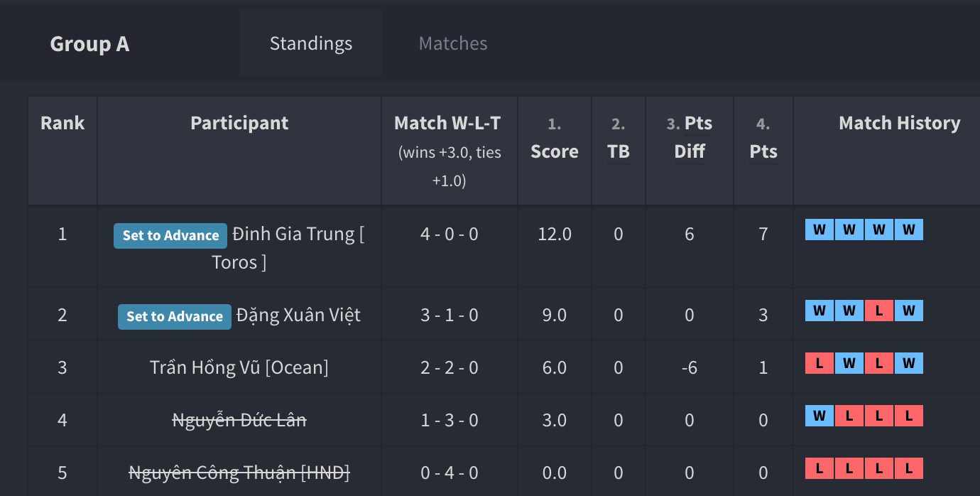Screen dimensions: 980x496
Task: Click Đinh Gia Trung's first W match box
Action: 820,230
